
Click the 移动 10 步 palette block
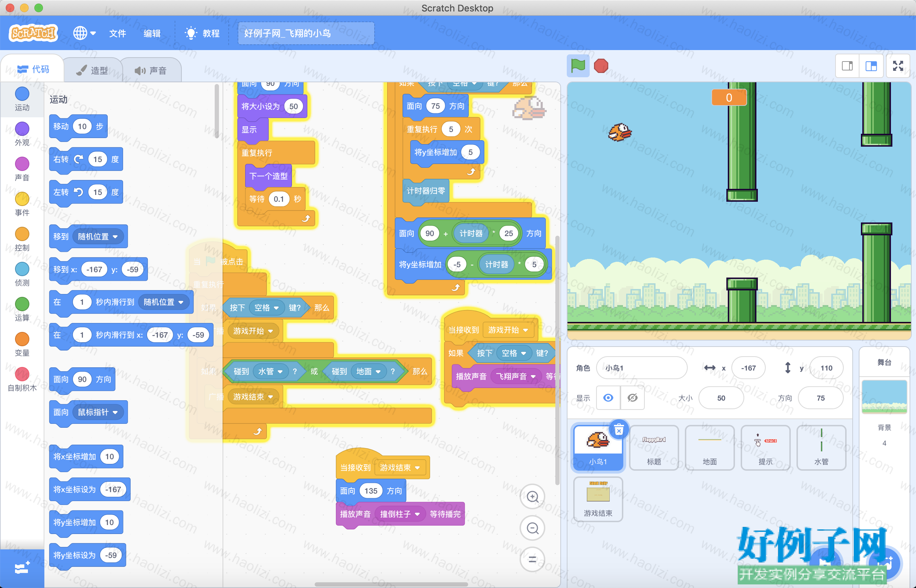click(78, 126)
